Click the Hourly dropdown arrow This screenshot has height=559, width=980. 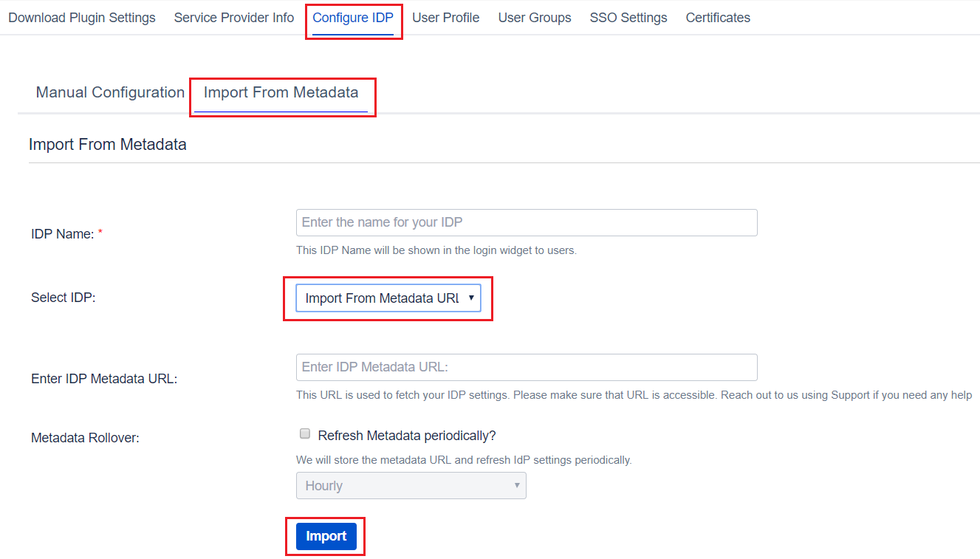coord(517,485)
